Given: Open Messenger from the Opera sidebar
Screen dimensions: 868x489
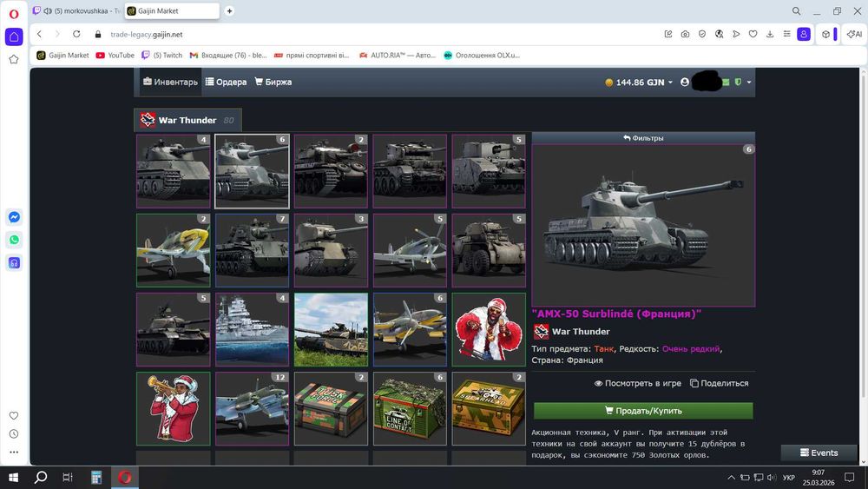Looking at the screenshot, I should pos(15,217).
